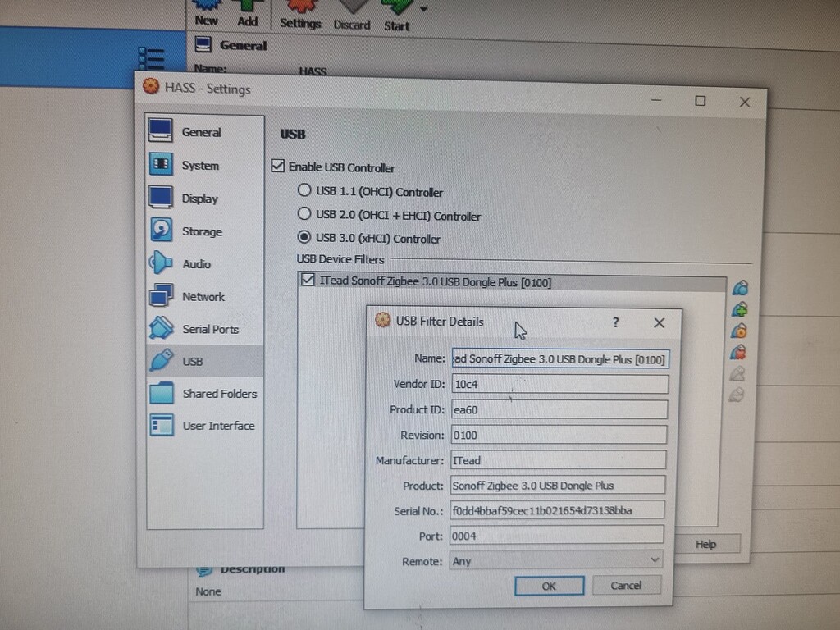Screen dimensions: 840x630
Task: Cancel the USB Filter Details dialog
Action: pyautogui.click(x=626, y=585)
